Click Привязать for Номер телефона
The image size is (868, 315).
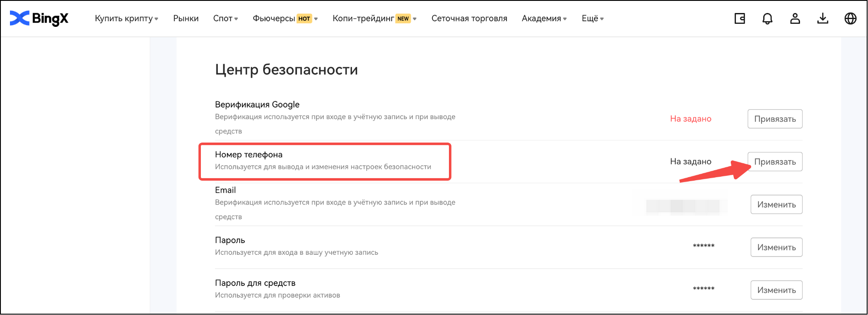(x=774, y=162)
